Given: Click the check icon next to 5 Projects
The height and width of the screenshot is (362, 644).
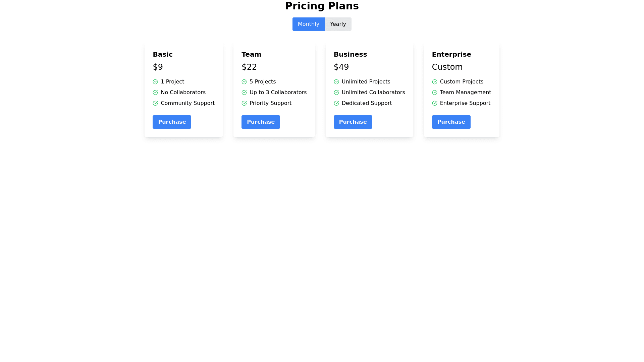Looking at the screenshot, I should pos(244,82).
